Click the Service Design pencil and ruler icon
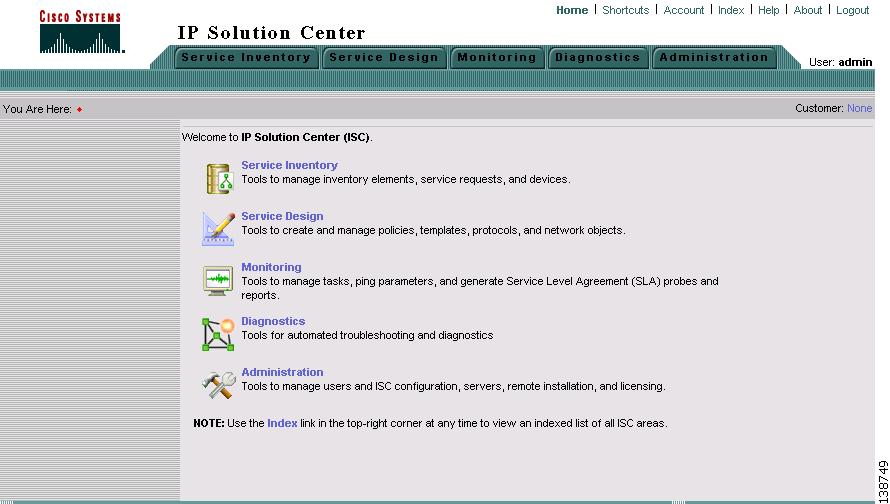Viewport: 890px width, 504px height. pyautogui.click(x=219, y=229)
